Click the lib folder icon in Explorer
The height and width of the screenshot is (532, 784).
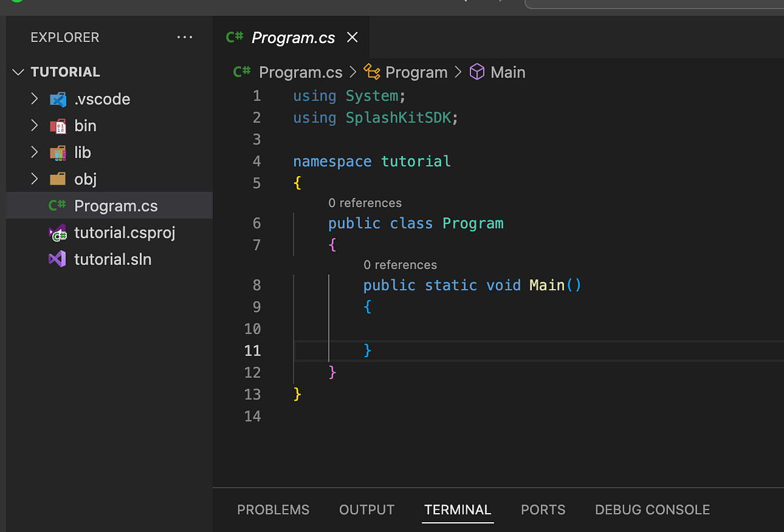click(59, 152)
